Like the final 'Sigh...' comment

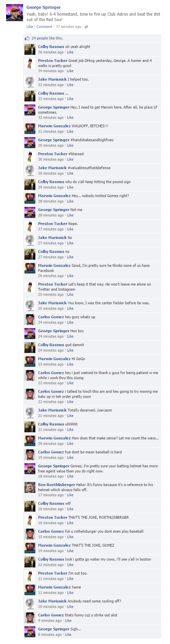(x=68, y=634)
